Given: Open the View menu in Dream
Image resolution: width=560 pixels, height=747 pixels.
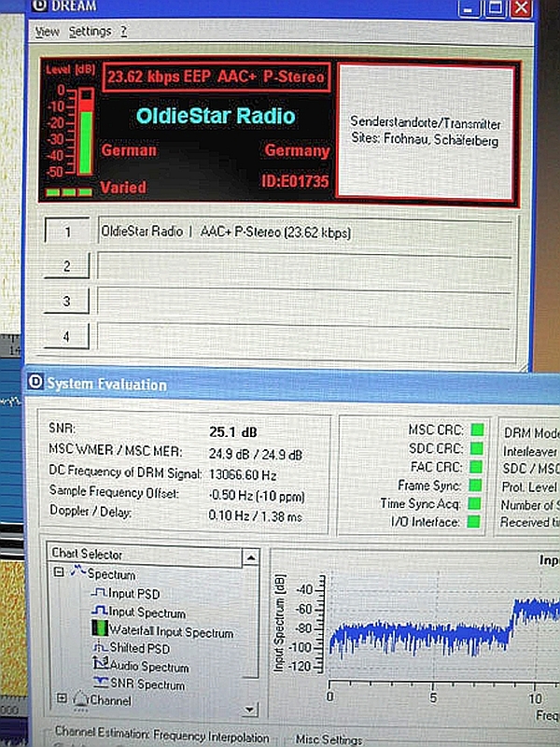Looking at the screenshot, I should pos(48,32).
